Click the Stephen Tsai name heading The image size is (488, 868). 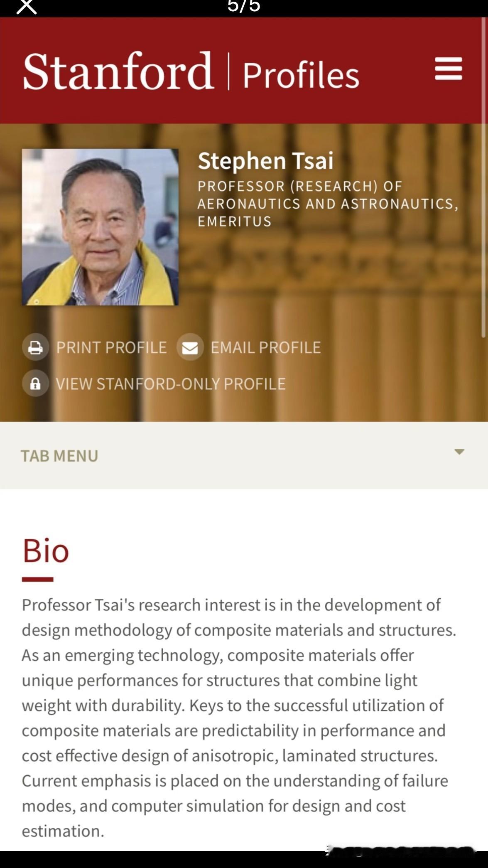coord(265,161)
